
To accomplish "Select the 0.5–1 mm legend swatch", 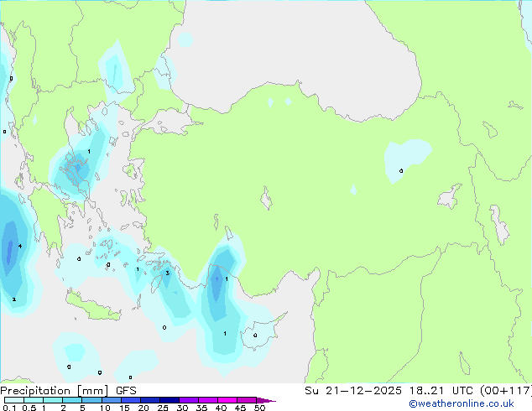I will click(x=34, y=400).
